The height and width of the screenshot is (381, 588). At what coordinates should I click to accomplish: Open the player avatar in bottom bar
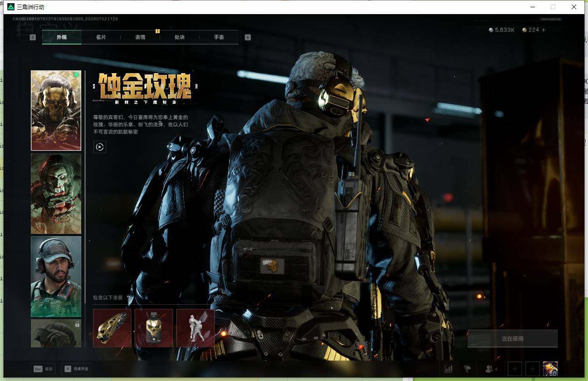point(550,369)
